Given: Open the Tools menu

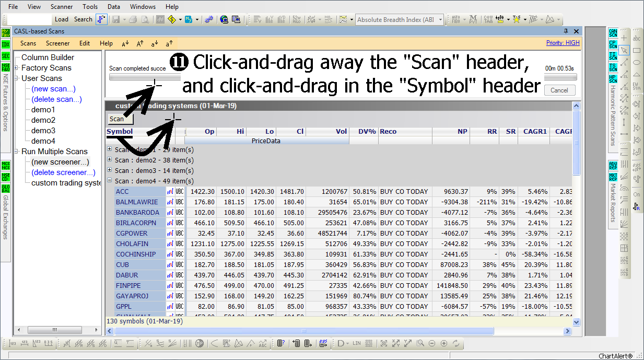Looking at the screenshot, I should click(x=90, y=7).
